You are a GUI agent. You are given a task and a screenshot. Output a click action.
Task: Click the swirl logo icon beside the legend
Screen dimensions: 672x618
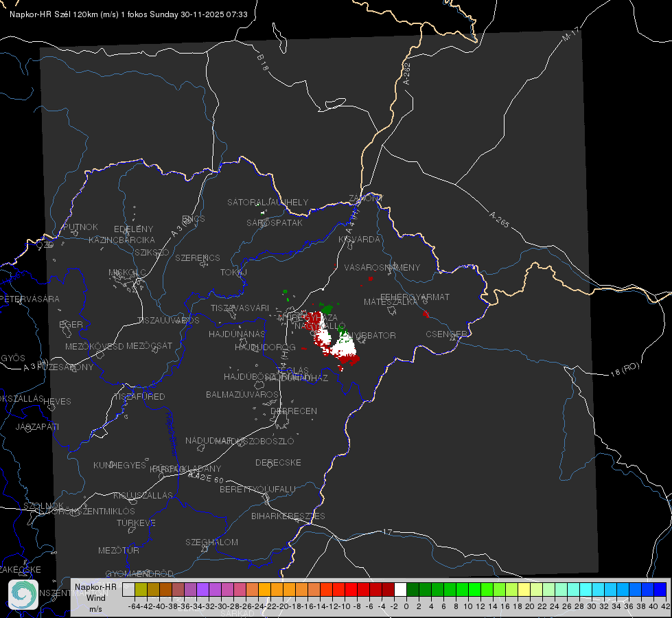23,595
